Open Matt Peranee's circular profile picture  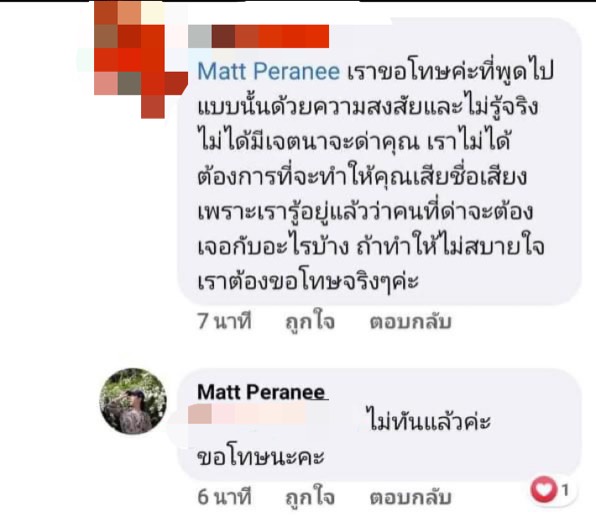(x=133, y=401)
